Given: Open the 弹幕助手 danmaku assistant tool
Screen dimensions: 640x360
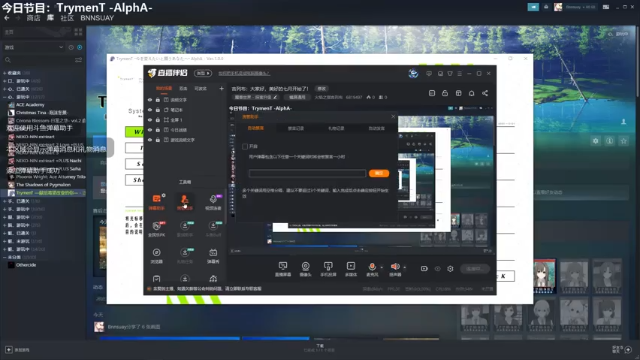Looking at the screenshot, I should [156, 202].
